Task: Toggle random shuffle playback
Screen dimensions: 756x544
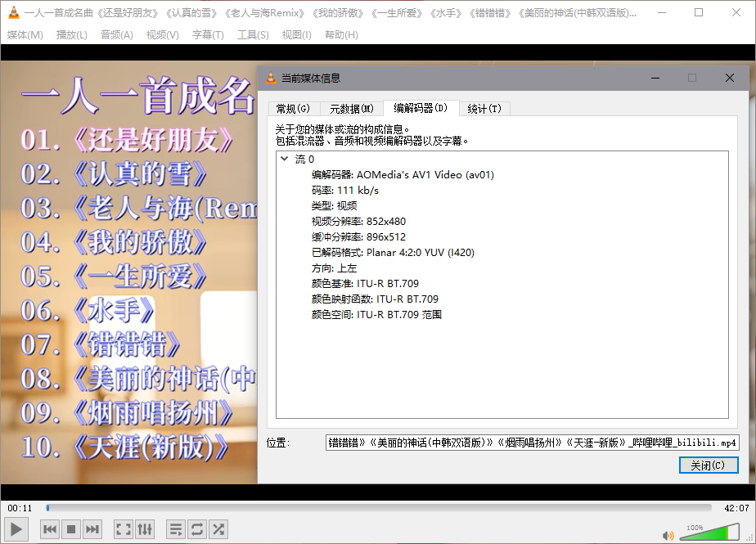Action: (x=218, y=529)
